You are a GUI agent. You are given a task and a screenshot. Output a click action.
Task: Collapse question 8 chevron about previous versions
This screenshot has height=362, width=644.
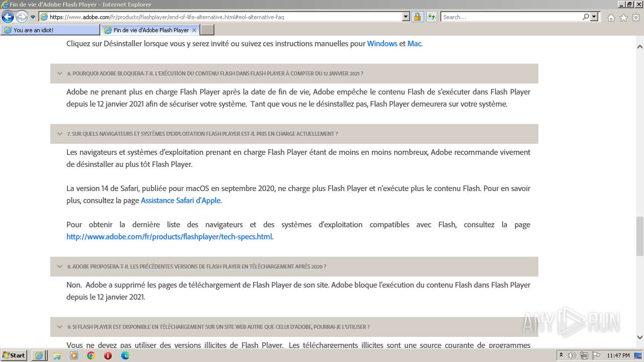[x=60, y=266]
